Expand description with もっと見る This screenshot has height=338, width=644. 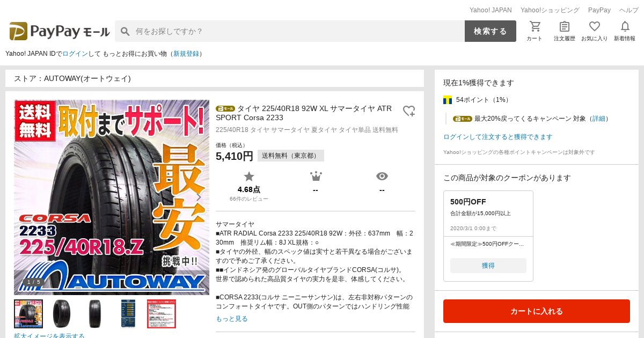pos(232,319)
